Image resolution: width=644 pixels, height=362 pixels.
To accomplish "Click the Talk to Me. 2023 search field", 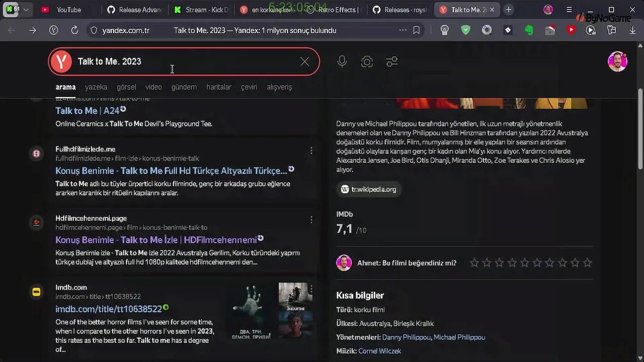I will click(184, 61).
